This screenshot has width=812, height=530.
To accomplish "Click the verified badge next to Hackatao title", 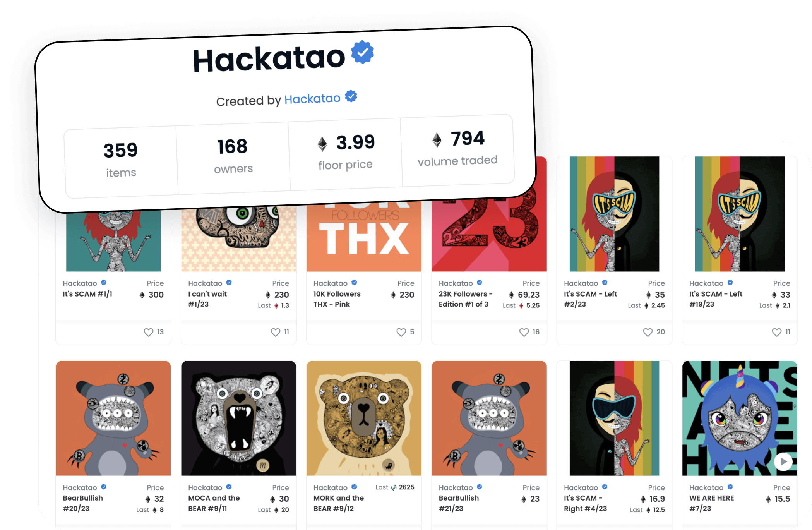I will [362, 52].
